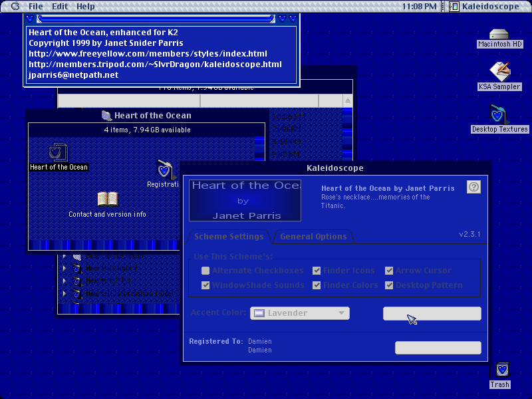Expand the Hearts Delight folder row

pyautogui.click(x=64, y=268)
